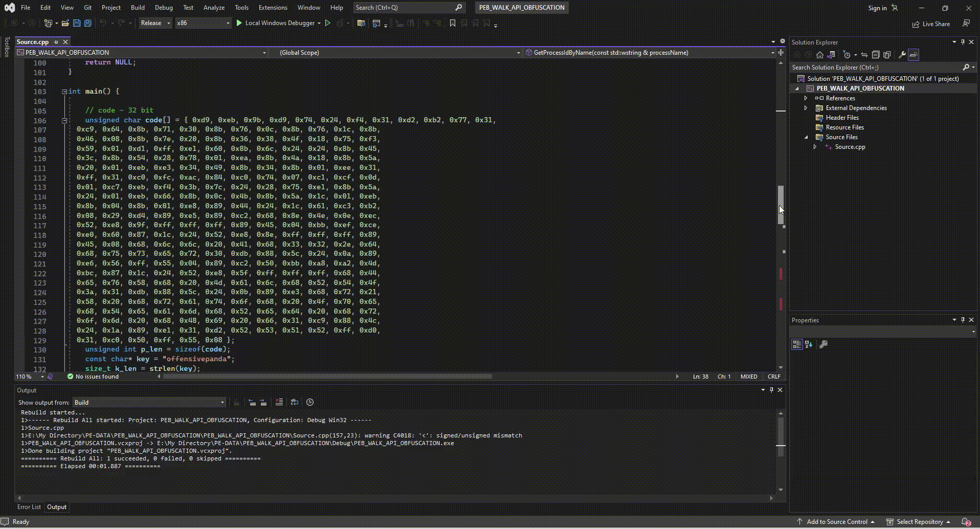This screenshot has height=529, width=980.
Task: Click Sync with Active Document icon
Action: (x=864, y=55)
